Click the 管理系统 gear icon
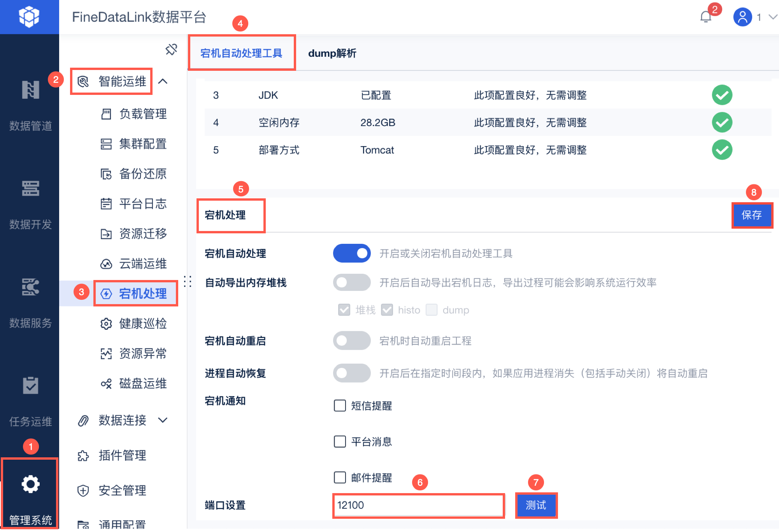The image size is (779, 532). pos(30,484)
